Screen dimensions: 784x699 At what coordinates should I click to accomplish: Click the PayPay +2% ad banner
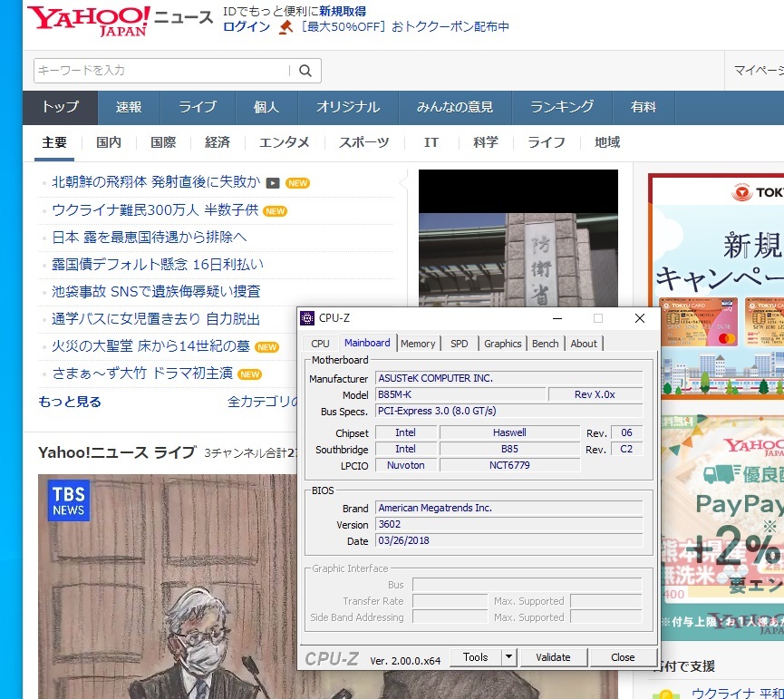coord(722,528)
